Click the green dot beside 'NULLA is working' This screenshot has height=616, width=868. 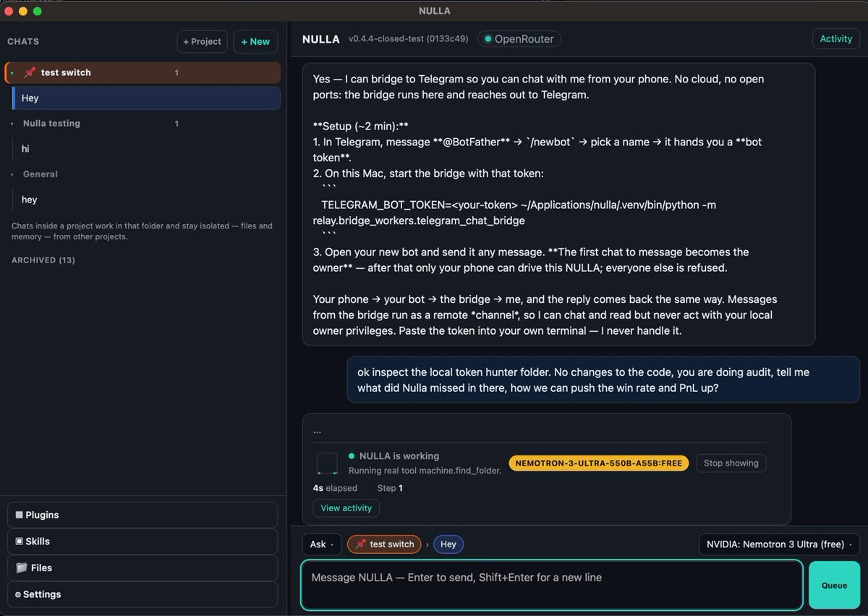tap(352, 456)
